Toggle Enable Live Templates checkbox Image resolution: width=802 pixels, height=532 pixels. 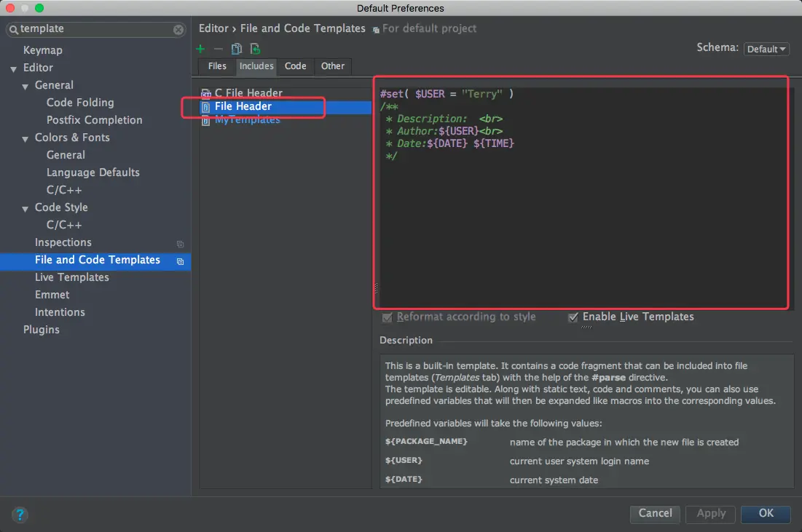click(x=573, y=317)
